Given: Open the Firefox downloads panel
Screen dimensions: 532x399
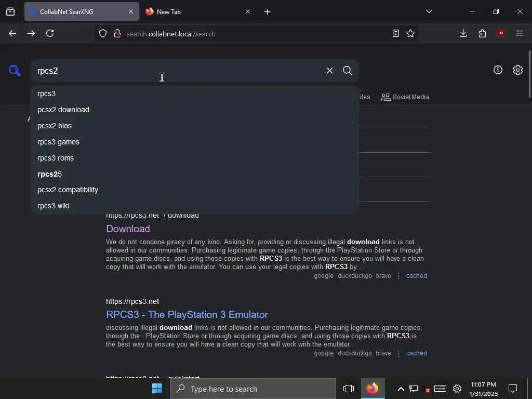Looking at the screenshot, I should coord(463,33).
